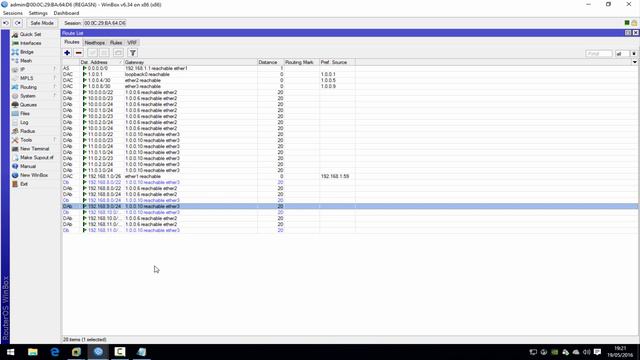Click the Session address field
The height and width of the screenshot is (360, 640).
coord(105,23)
